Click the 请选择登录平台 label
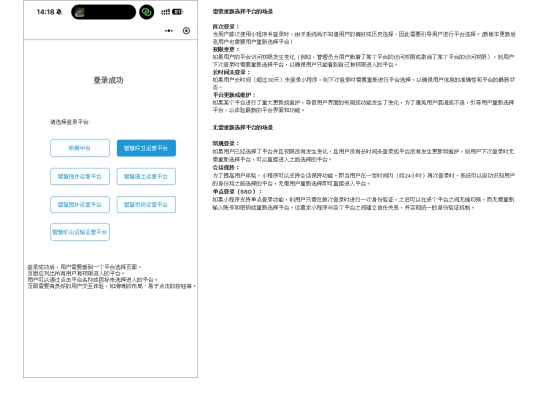 click(70, 122)
